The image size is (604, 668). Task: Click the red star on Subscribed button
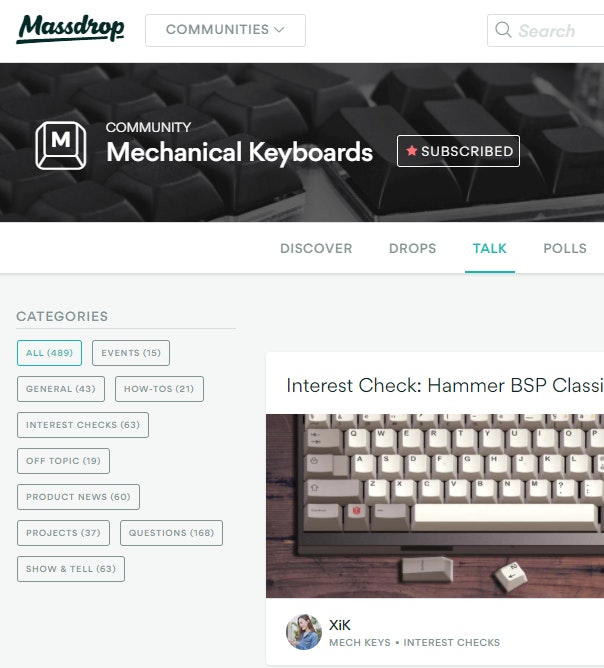point(411,150)
